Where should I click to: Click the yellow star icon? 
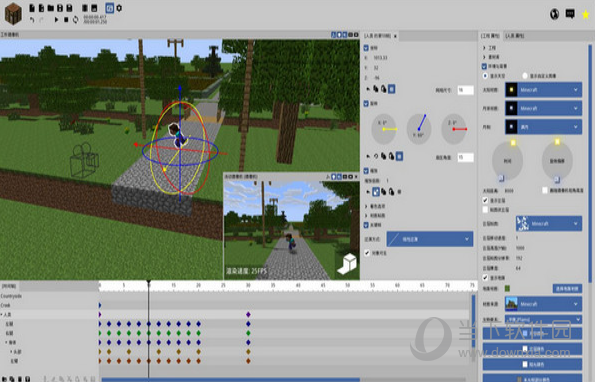coord(586,14)
